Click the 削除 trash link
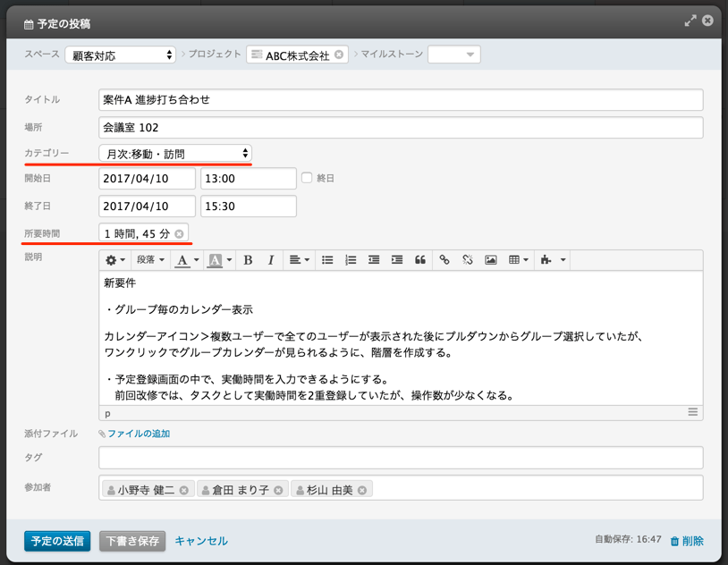Image resolution: width=728 pixels, height=565 pixels. point(687,541)
